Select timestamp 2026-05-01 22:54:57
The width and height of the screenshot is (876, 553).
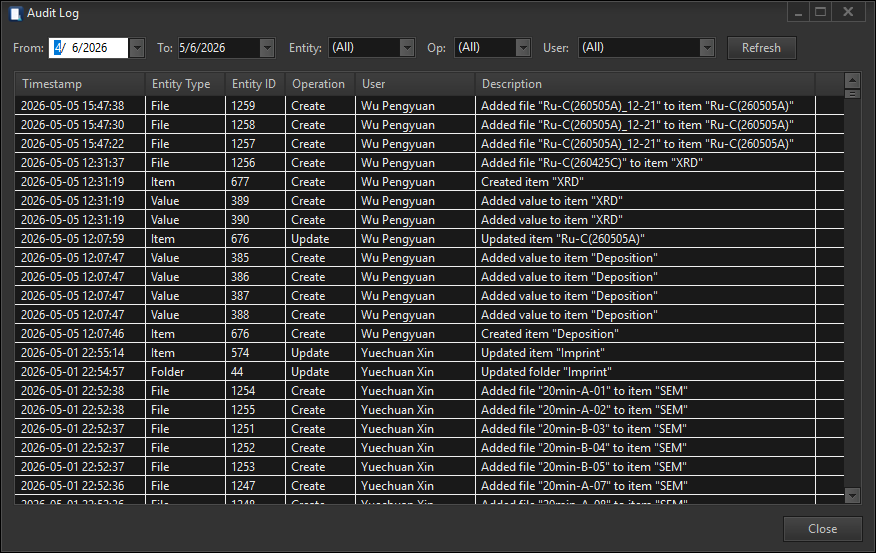pyautogui.click(x=80, y=371)
